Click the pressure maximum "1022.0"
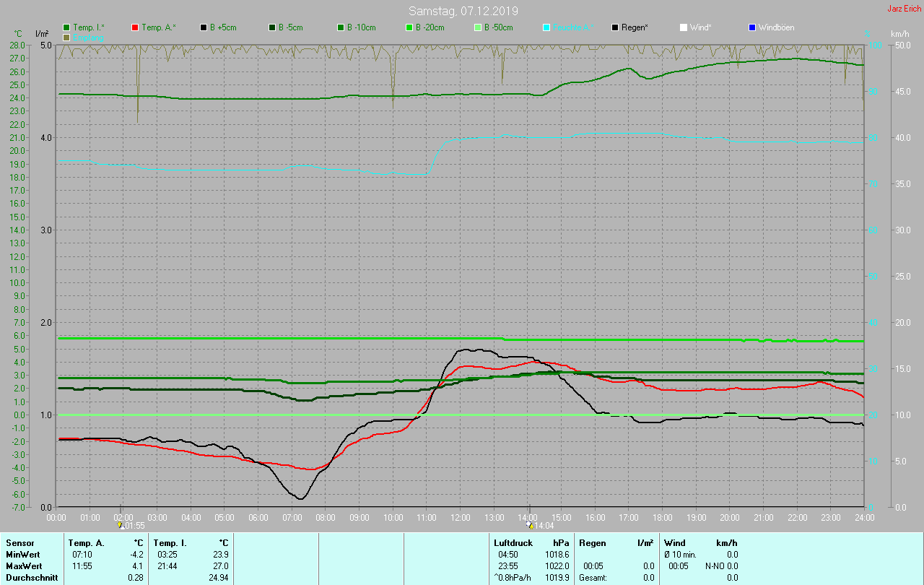This screenshot has height=585, width=924. (557, 566)
